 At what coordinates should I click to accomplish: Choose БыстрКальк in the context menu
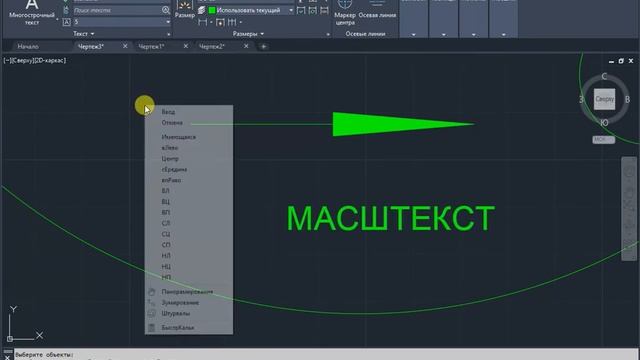pos(189,328)
